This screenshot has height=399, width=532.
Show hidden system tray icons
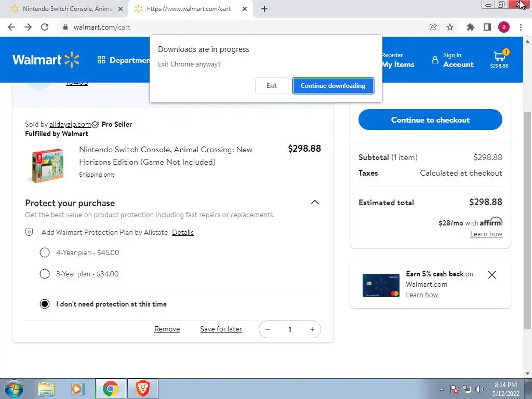442,389
